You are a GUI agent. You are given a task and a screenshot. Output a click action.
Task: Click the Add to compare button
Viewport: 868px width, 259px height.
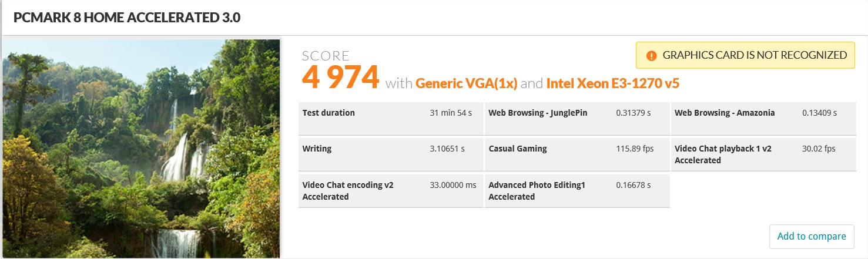(811, 236)
